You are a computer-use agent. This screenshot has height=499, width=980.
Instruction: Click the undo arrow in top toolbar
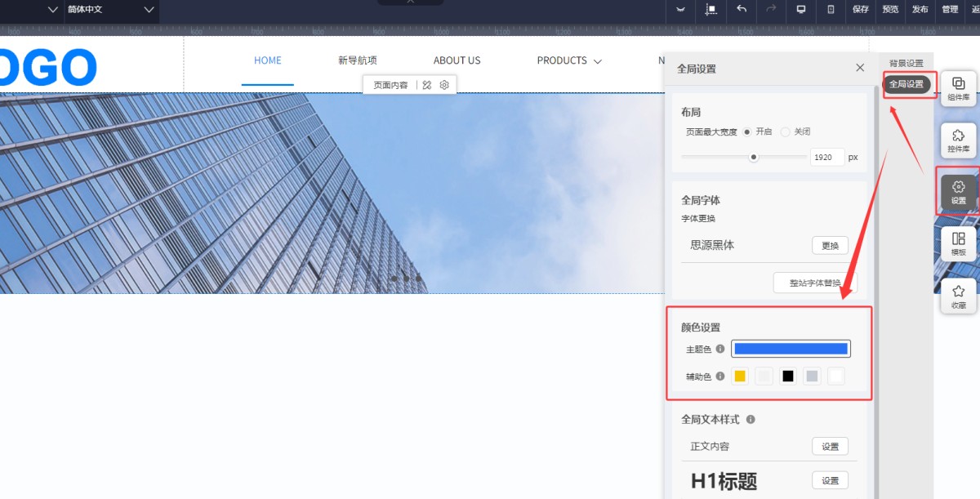pos(742,10)
